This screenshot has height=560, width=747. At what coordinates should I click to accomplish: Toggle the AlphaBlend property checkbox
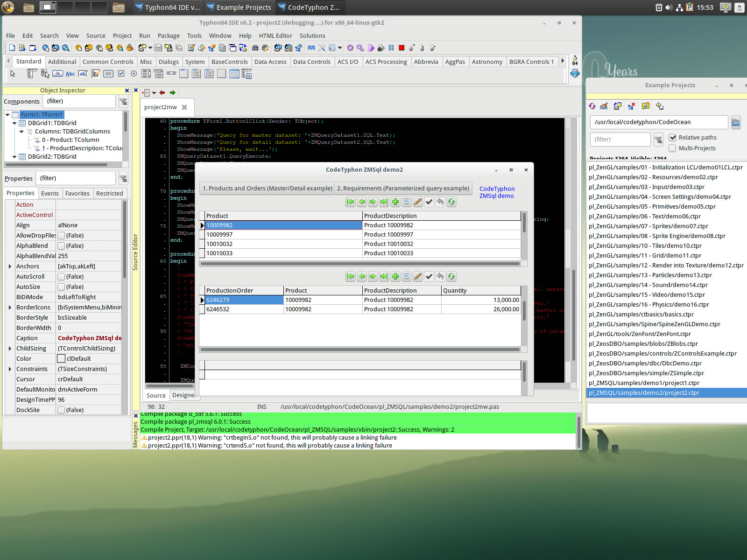point(61,245)
